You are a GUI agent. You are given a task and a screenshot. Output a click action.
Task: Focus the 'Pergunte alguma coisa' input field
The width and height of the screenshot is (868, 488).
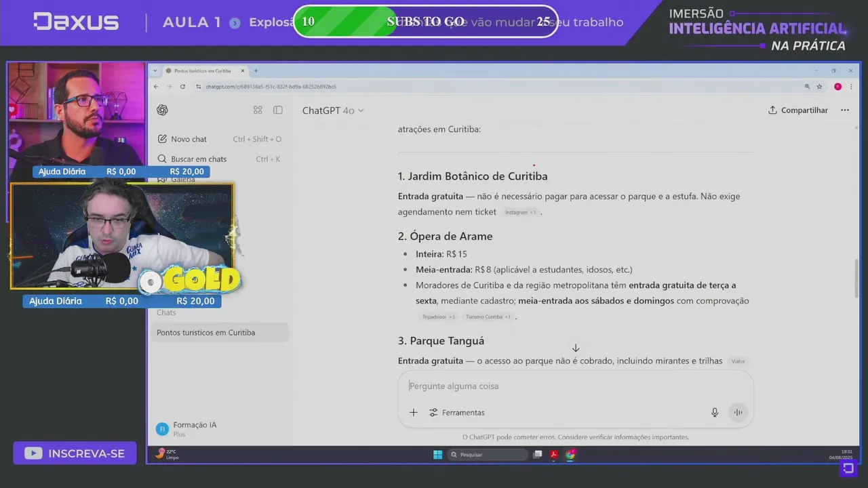[575, 386]
